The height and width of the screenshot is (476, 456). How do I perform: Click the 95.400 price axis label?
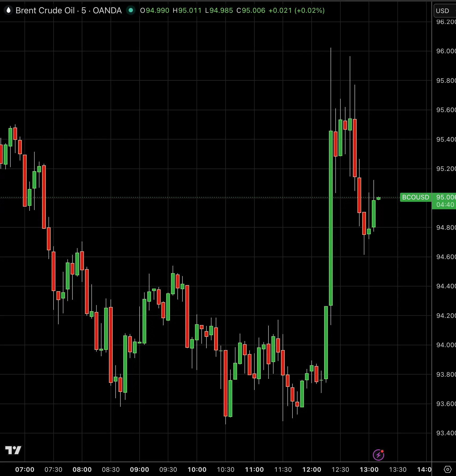[x=446, y=139]
